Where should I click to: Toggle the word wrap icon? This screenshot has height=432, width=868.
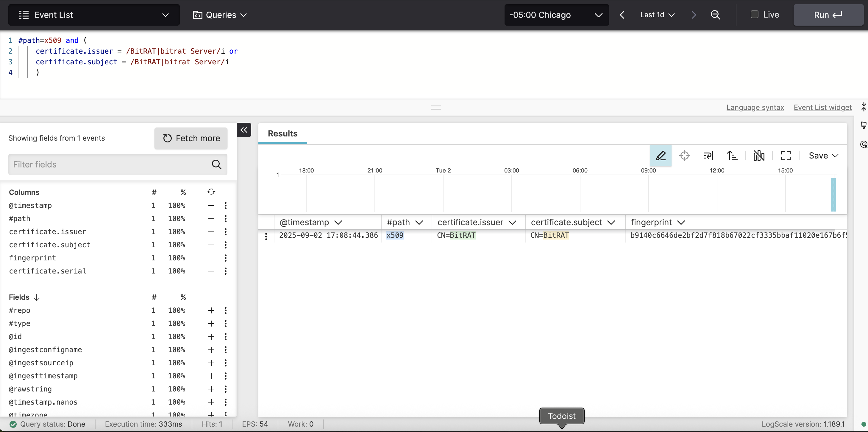tap(708, 156)
